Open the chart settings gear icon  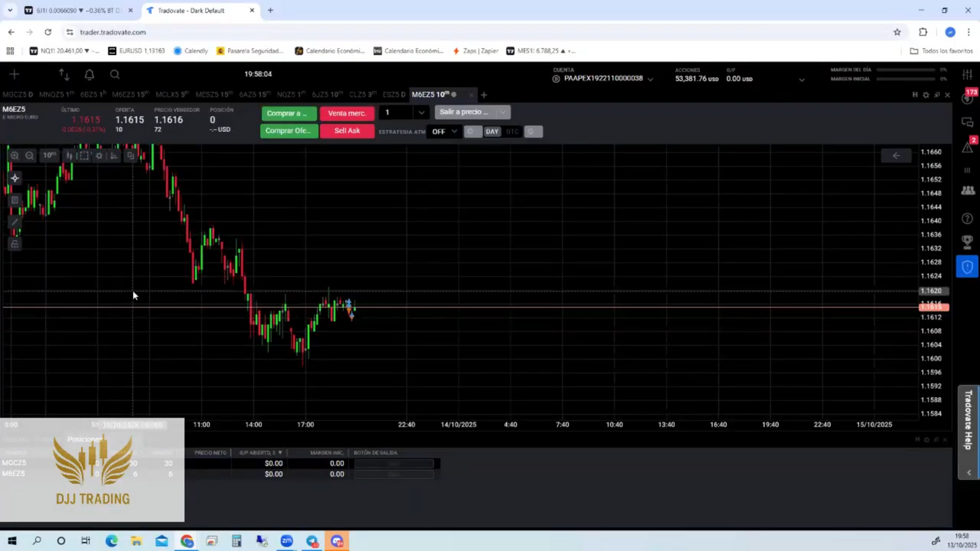point(99,156)
